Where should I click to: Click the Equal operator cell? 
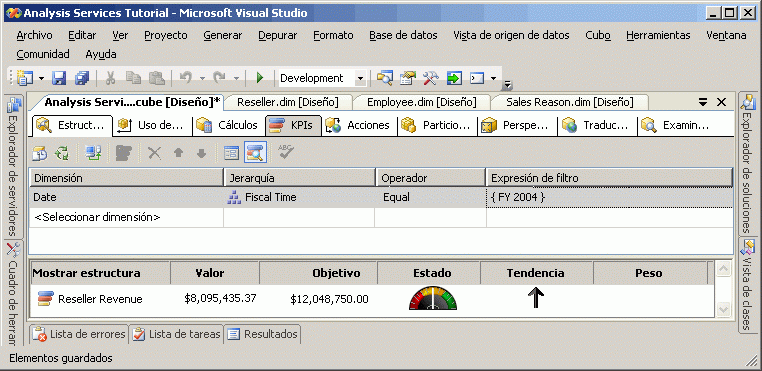pos(430,197)
